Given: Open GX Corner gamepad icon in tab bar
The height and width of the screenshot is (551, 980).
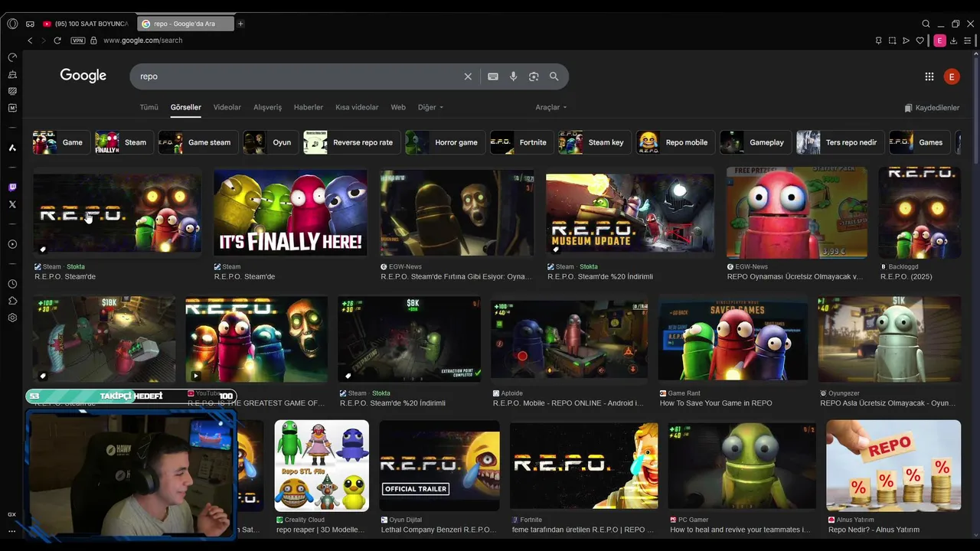Looking at the screenshot, I should [x=30, y=24].
